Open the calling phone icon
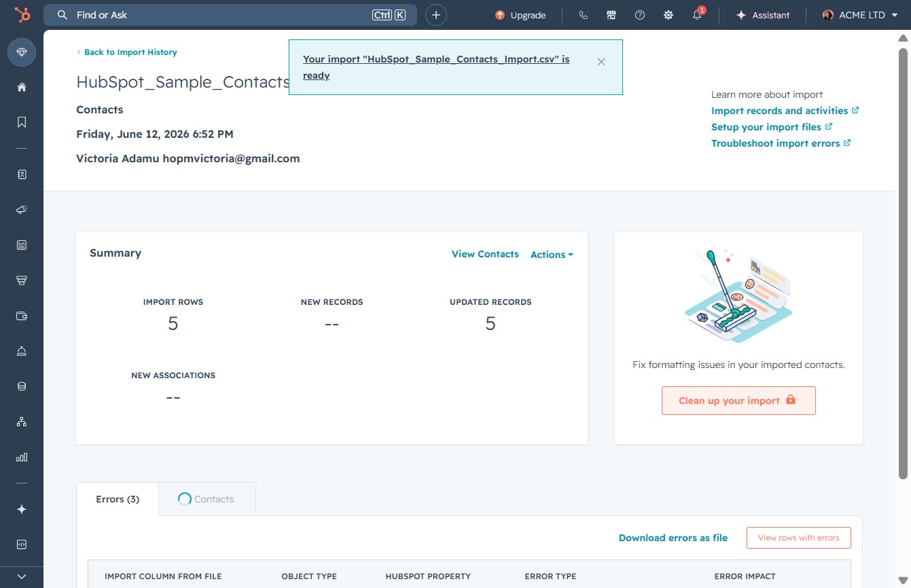Screen dimensions: 911x588 (x=583, y=15)
